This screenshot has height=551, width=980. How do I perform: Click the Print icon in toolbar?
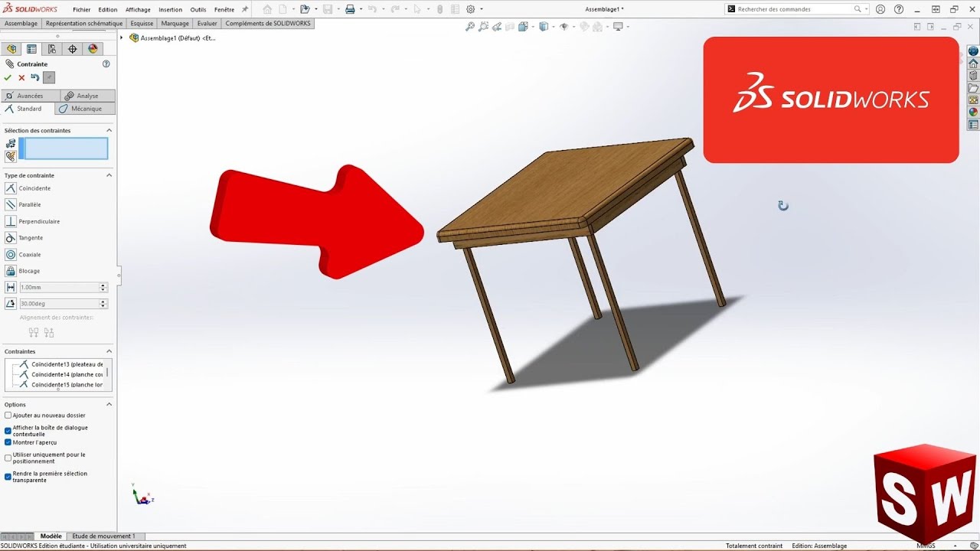[350, 9]
